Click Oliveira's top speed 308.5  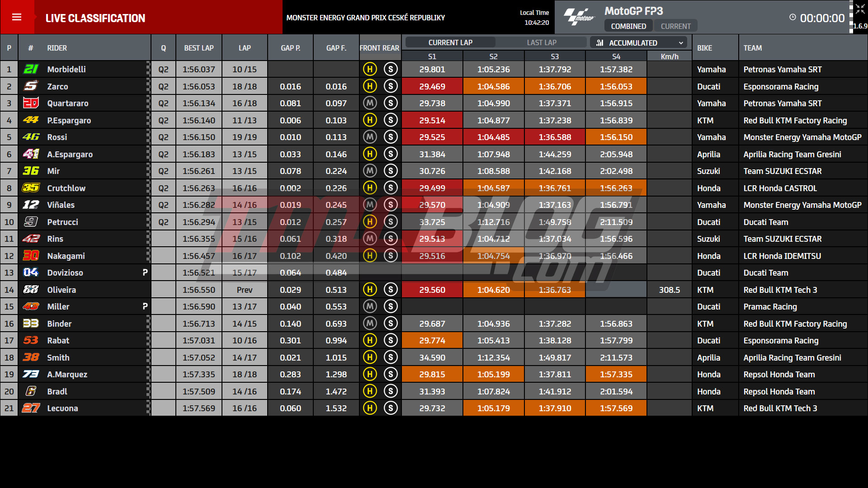(670, 290)
